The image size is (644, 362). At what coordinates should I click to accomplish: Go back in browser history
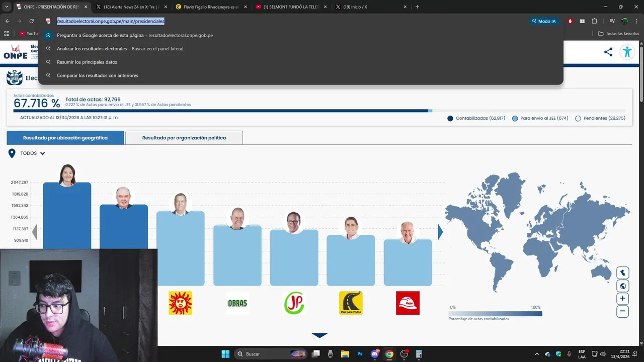pos(8,21)
